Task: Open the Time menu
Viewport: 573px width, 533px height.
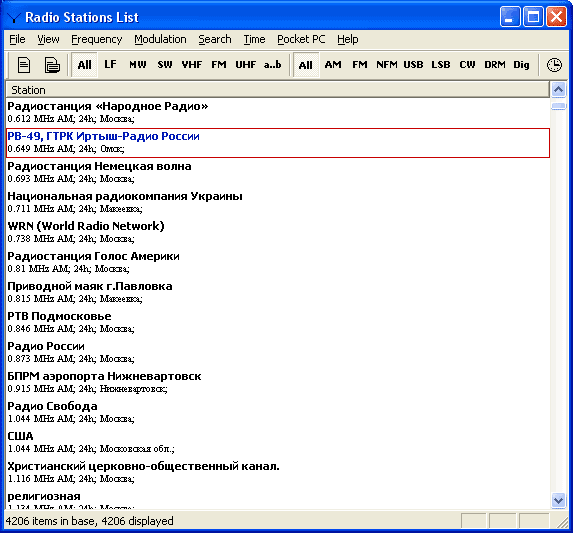Action: tap(254, 39)
